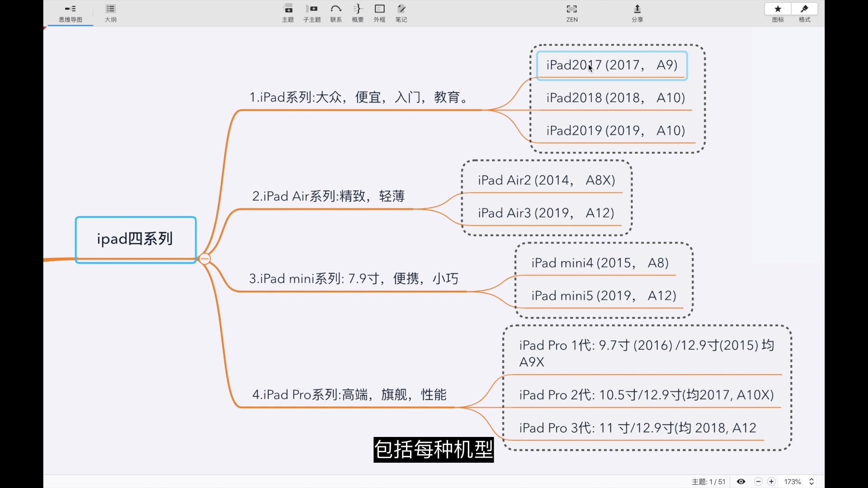Image resolution: width=868 pixels, height=488 pixels.
Task: Select the iPad2017 (2017, A9) subtopic
Action: click(x=612, y=66)
